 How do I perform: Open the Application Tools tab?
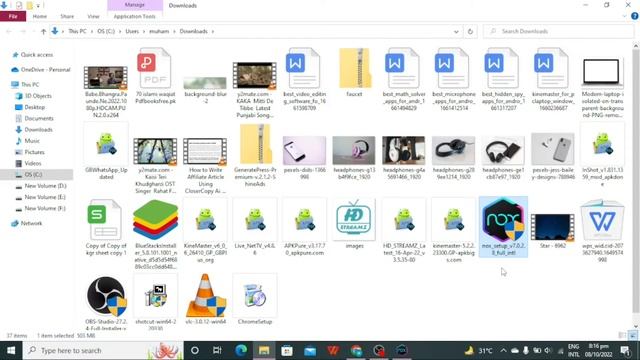point(135,16)
